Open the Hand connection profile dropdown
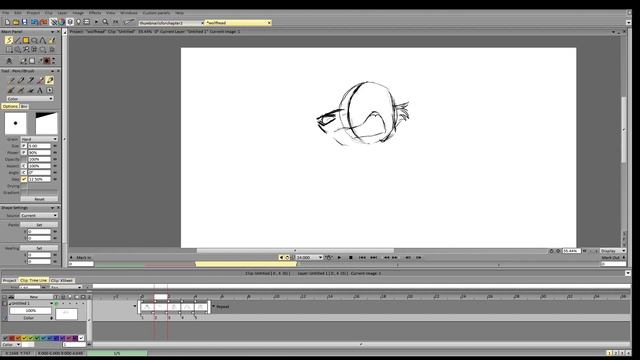 [x=39, y=139]
